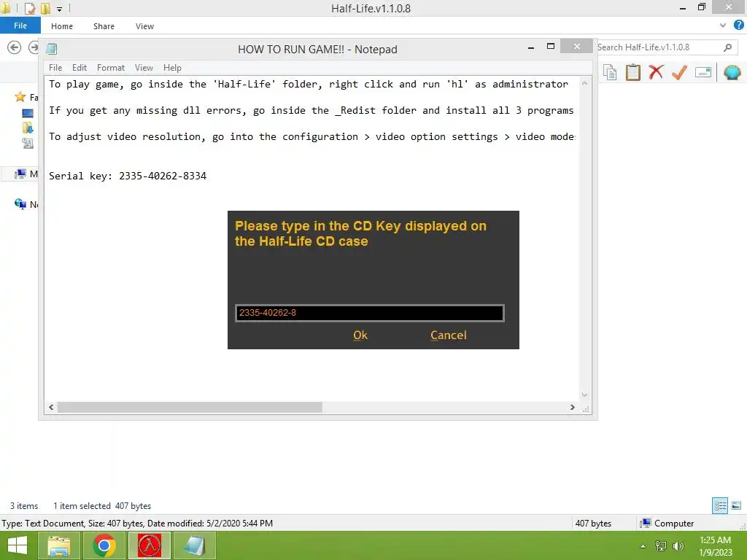747x560 pixels.
Task: Open Windows Start button
Action: pyautogui.click(x=18, y=545)
